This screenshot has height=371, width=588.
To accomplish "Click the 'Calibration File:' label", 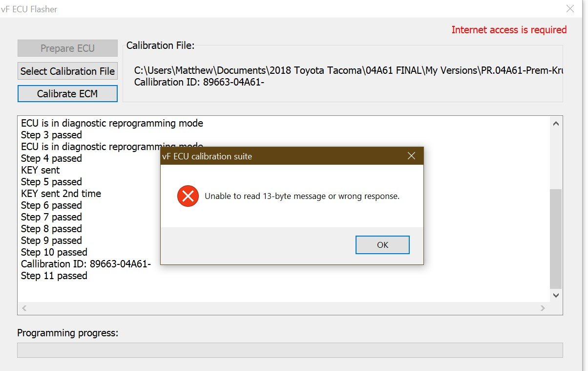I will (160, 45).
